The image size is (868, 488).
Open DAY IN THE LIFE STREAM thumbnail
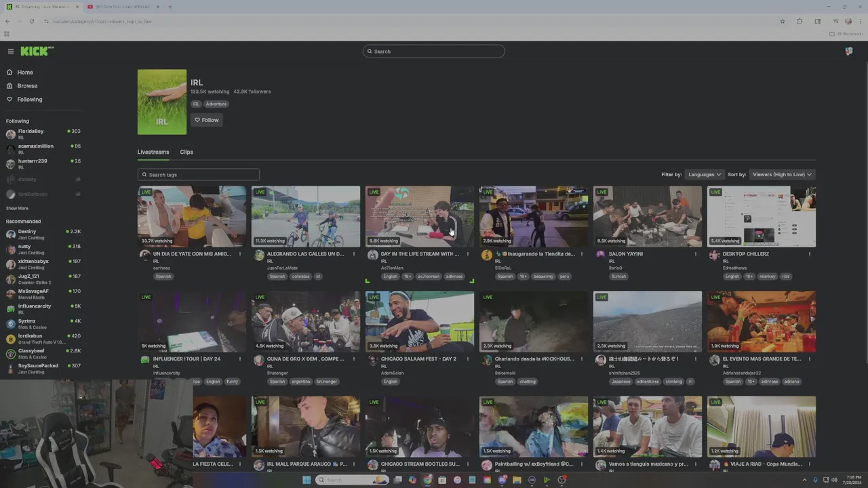(x=420, y=217)
